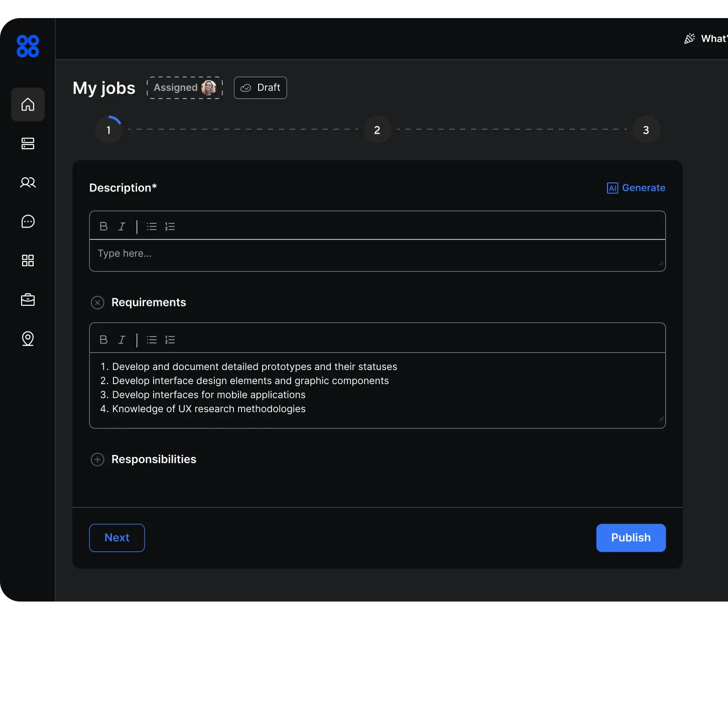Toggle italic in Requirements editor
Image resolution: width=728 pixels, height=709 pixels.
click(122, 340)
